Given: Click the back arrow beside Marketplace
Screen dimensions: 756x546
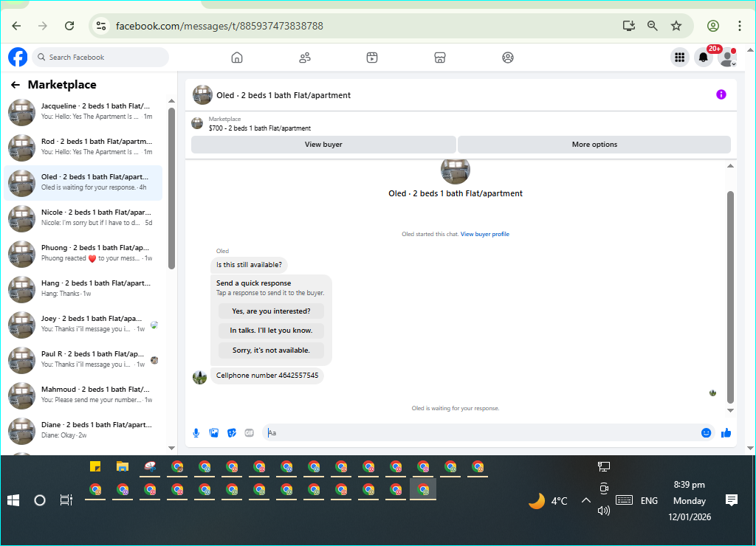Looking at the screenshot, I should [x=16, y=85].
